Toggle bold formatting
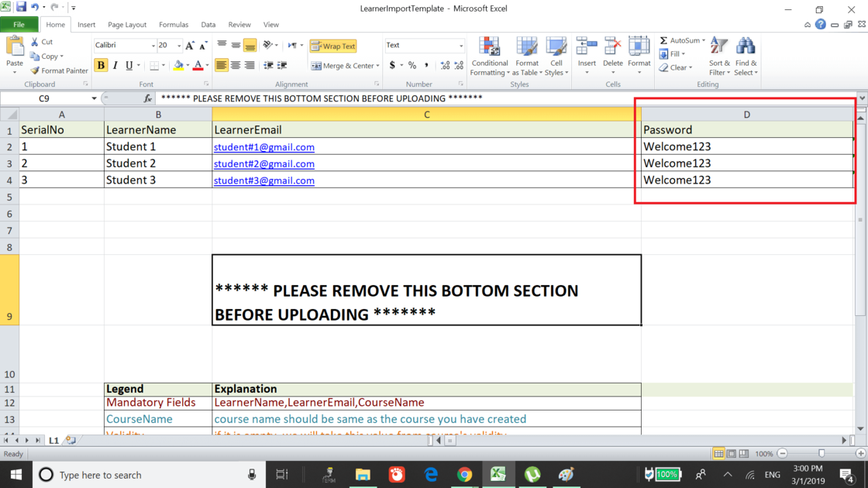This screenshot has width=868, height=488. [101, 65]
